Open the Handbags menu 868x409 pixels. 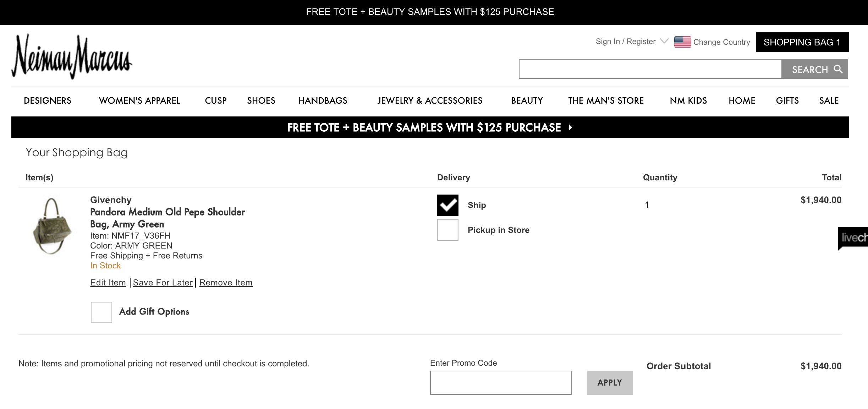click(x=323, y=100)
